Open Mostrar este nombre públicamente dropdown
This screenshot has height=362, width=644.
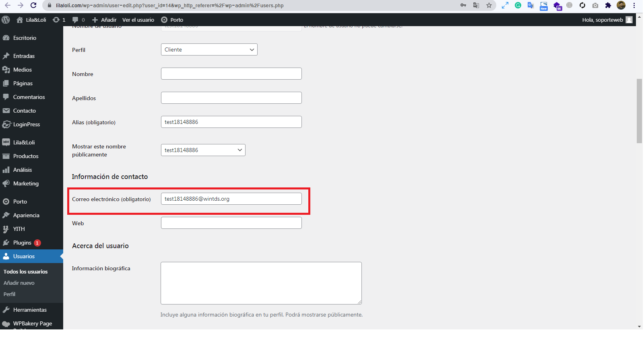point(203,150)
